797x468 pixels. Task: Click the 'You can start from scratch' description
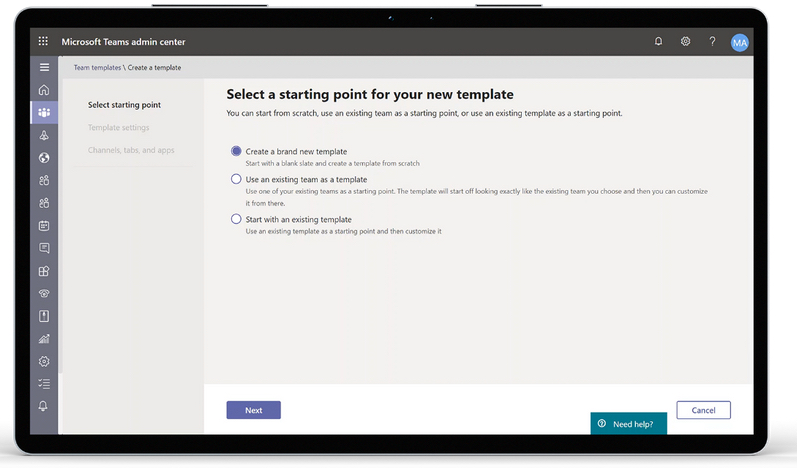(424, 113)
